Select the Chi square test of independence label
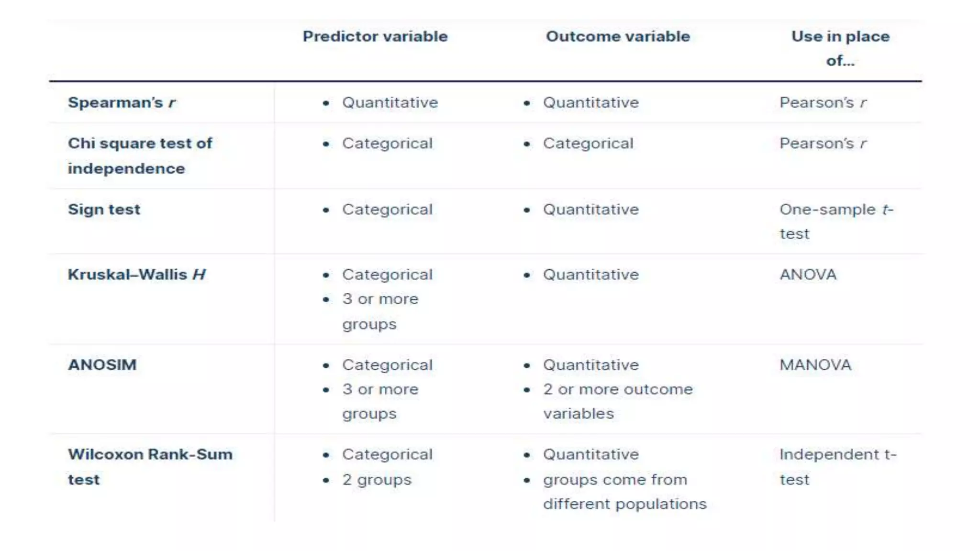This screenshot has width=980, height=551. click(140, 155)
